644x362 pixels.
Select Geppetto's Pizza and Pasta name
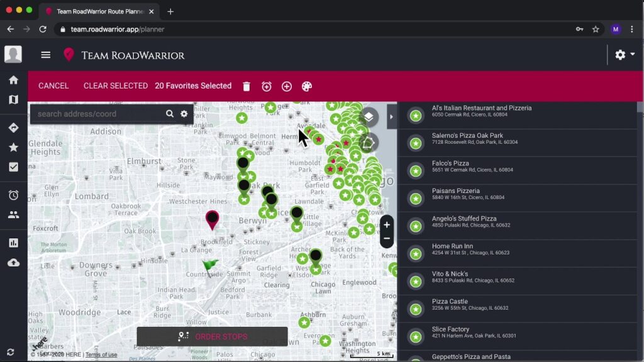pyautogui.click(x=471, y=357)
